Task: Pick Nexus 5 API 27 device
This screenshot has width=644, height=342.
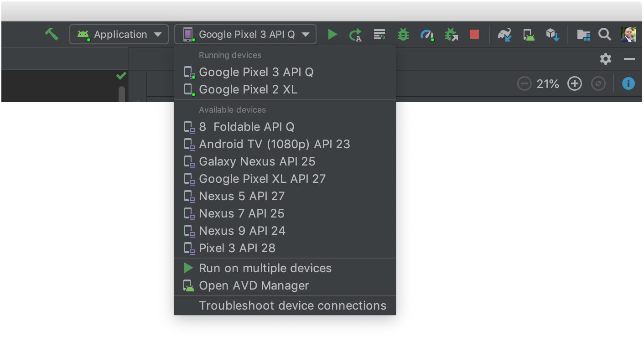Action: point(285,196)
